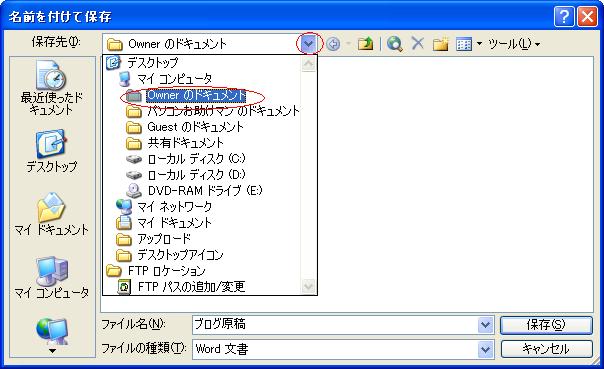Show more places bar items arrow
This screenshot has width=604, height=369.
point(52,351)
